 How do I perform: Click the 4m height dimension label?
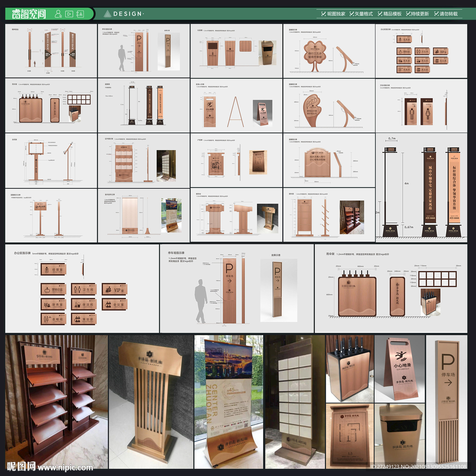pyautogui.click(x=406, y=183)
